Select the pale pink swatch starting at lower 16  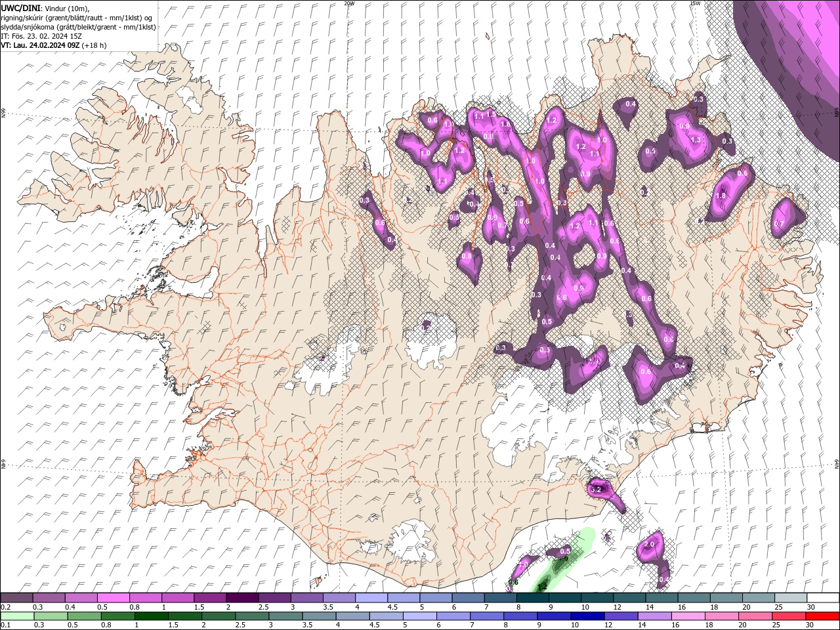687,616
